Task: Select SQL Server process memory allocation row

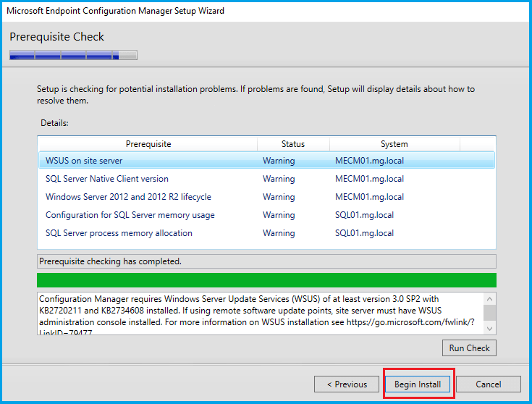Action: (x=119, y=233)
